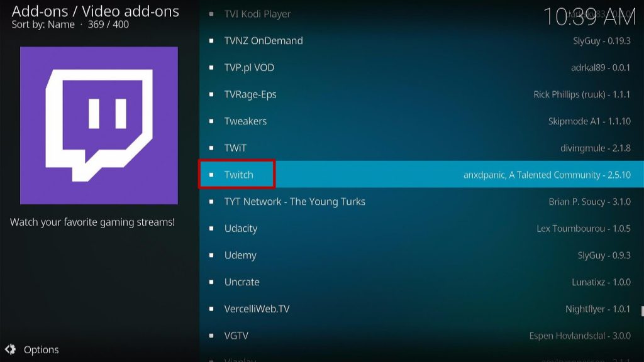
Task: Click the bullet icon beside TYT Network
Action: click(211, 202)
